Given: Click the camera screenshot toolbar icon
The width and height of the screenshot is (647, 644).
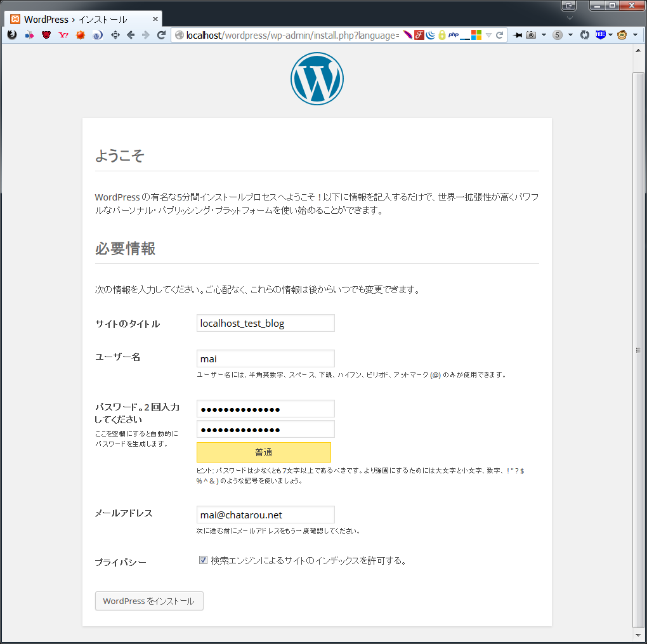Looking at the screenshot, I should (531, 35).
